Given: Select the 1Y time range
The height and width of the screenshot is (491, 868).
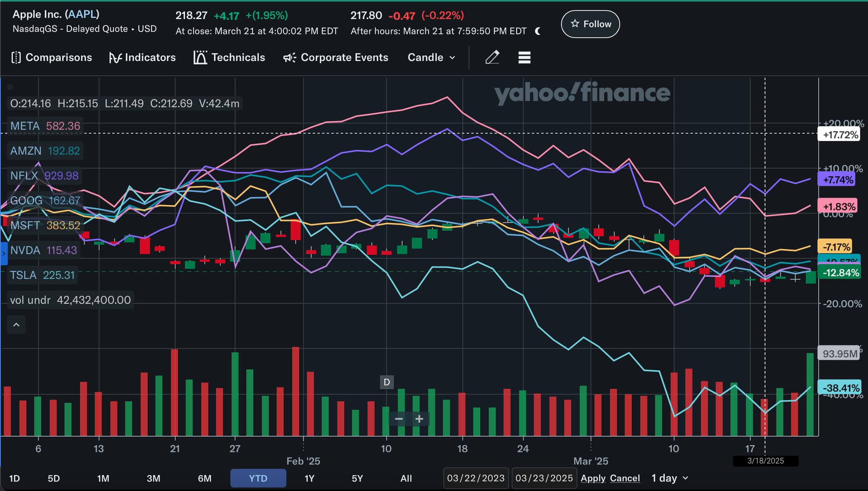Looking at the screenshot, I should pos(309,478).
